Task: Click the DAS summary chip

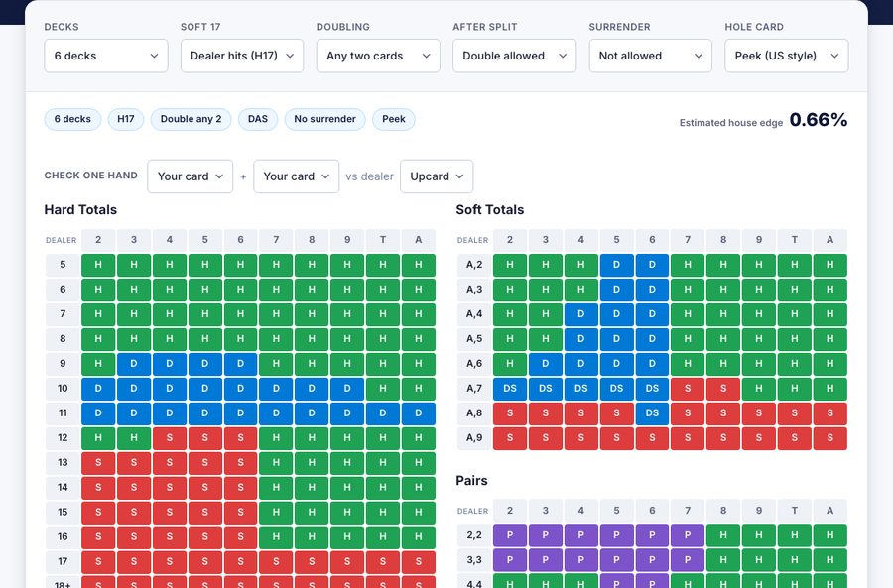Action: 258,120
